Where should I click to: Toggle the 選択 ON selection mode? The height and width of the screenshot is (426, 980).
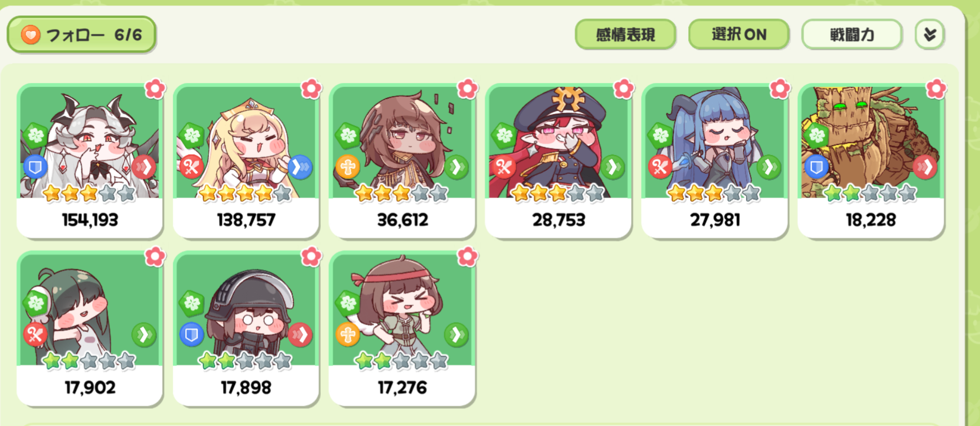click(738, 35)
